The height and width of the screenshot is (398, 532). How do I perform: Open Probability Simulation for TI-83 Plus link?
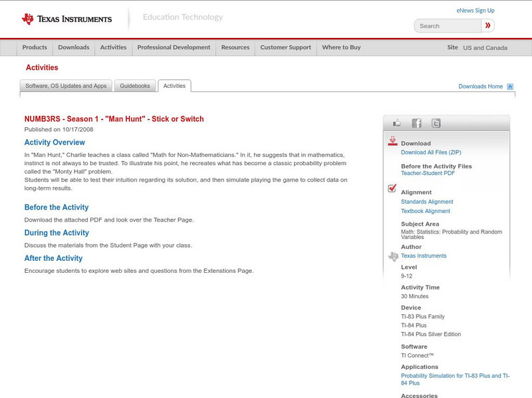click(455, 379)
